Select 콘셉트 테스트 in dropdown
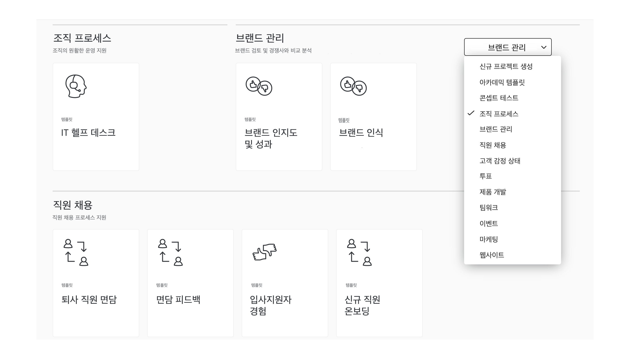628x364 pixels. (512, 98)
